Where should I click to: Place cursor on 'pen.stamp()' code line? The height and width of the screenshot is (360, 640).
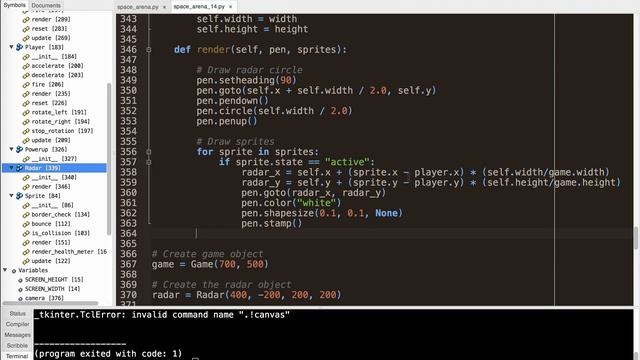coord(271,223)
